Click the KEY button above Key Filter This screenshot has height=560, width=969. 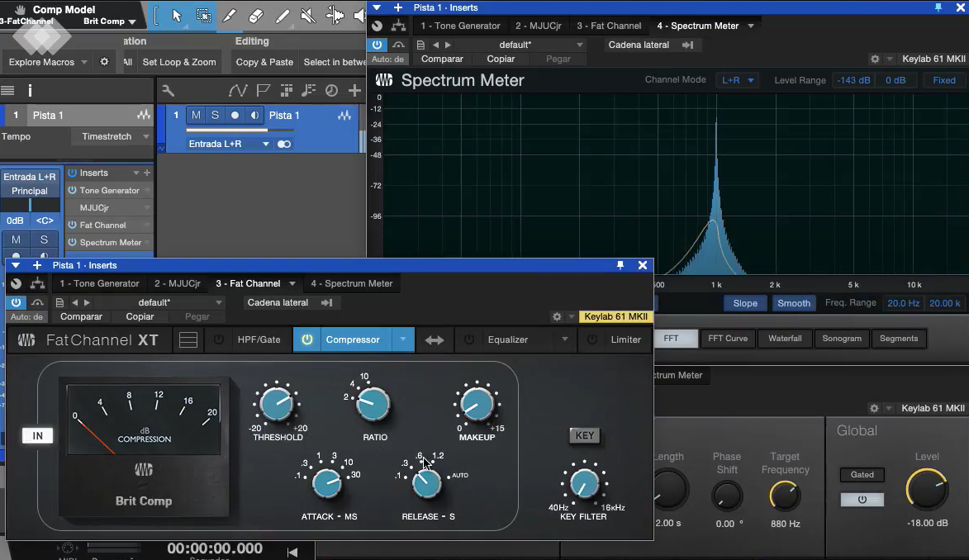[584, 436]
